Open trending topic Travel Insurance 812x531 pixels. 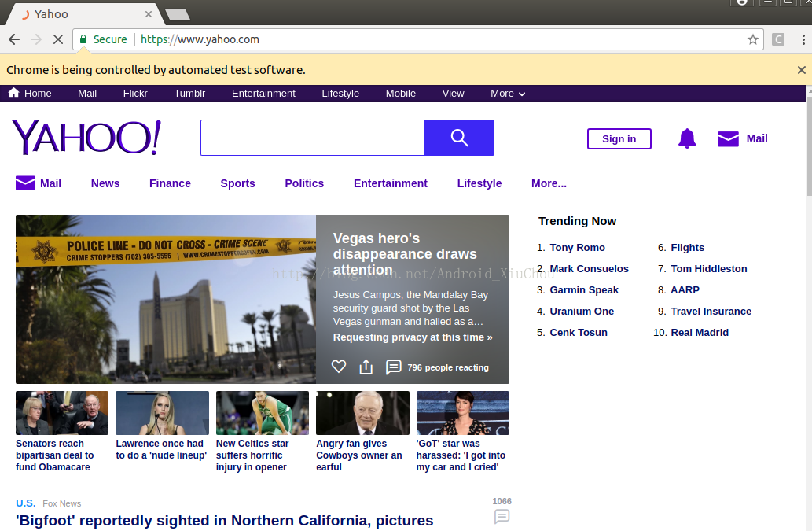[711, 312]
